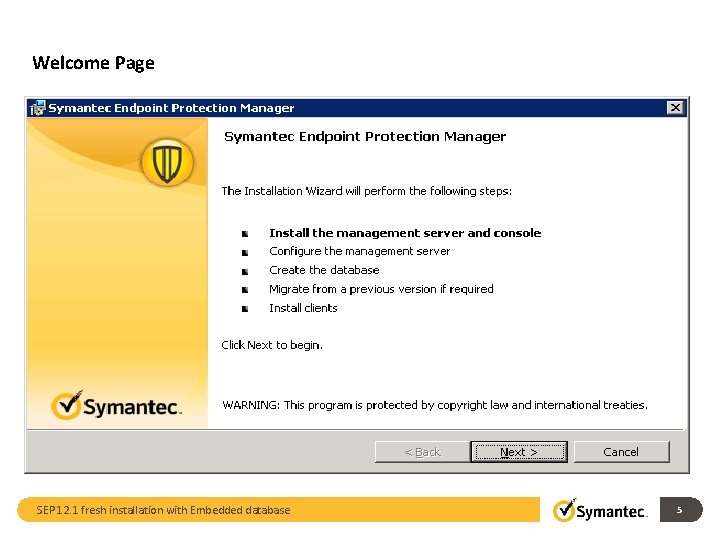Click the Symantec logo in the left panel
720x540 pixels.
click(x=116, y=405)
